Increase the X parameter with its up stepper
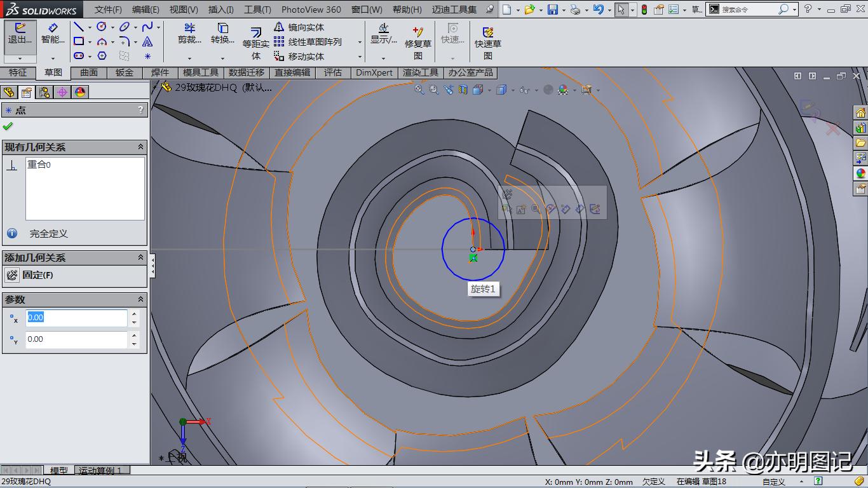The image size is (868, 488). coord(133,313)
